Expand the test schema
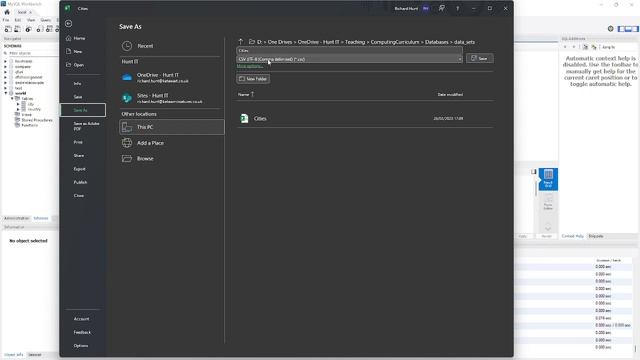This screenshot has height=360, width=640. coord(6,88)
